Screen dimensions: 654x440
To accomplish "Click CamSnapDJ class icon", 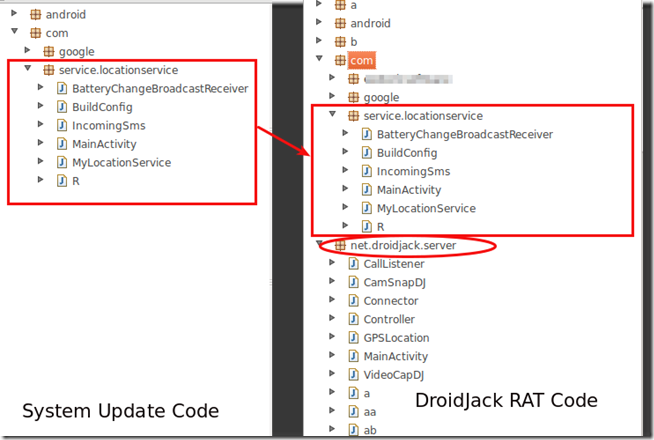I will [354, 282].
